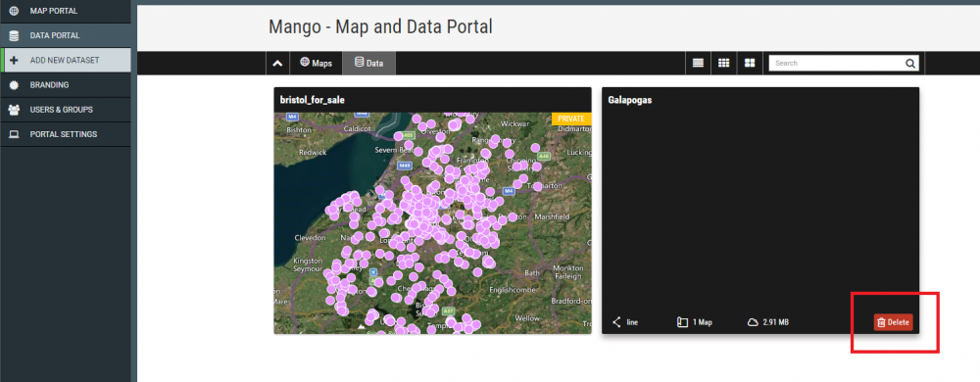The image size is (980, 382).
Task: Click the Data Portal database icon
Action: [x=14, y=35]
